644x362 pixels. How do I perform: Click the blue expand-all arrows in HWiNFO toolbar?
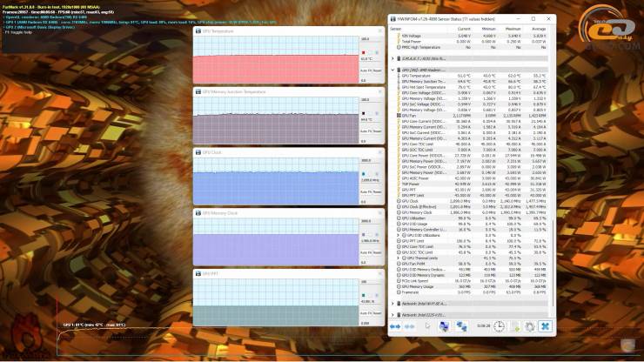(x=395, y=326)
